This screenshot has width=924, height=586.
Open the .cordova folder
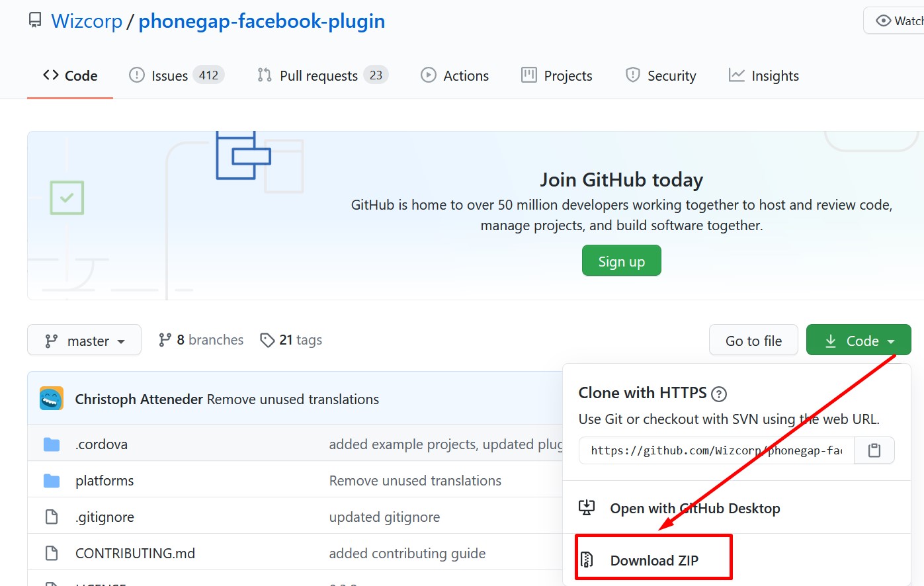101,444
